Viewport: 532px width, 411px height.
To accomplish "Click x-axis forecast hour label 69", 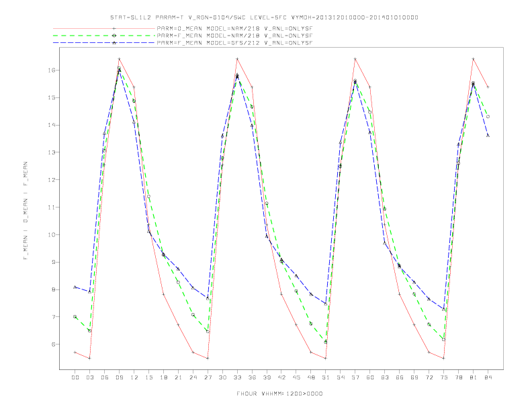I will click(414, 377).
